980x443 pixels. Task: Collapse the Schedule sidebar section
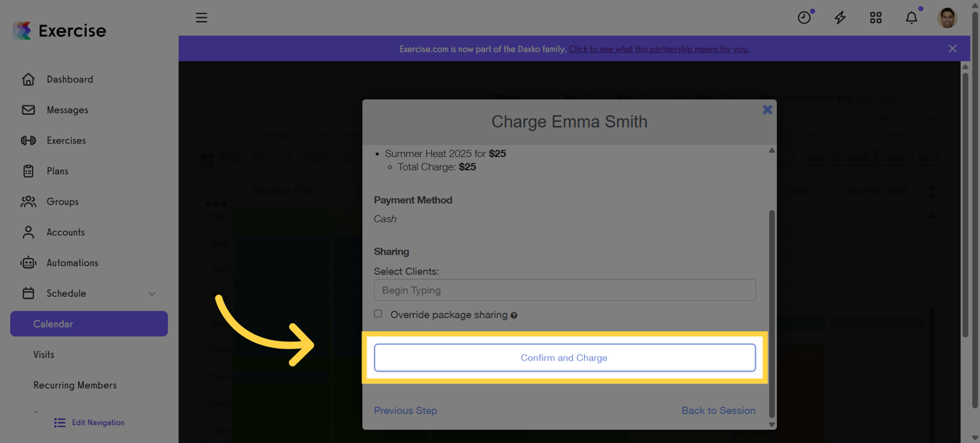[151, 293]
